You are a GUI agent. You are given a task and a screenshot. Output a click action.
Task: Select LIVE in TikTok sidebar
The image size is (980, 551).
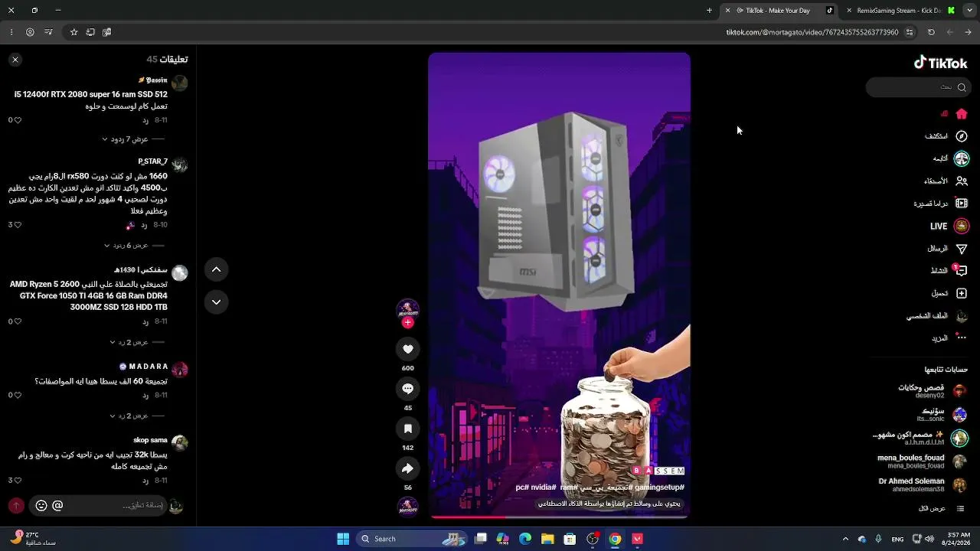click(x=948, y=226)
